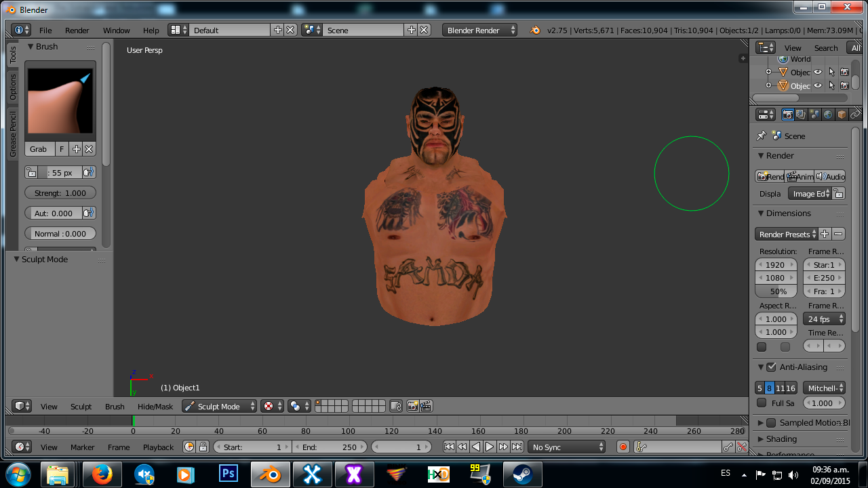Add a new brush with the plus icon
The width and height of the screenshot is (868, 488).
[77, 149]
